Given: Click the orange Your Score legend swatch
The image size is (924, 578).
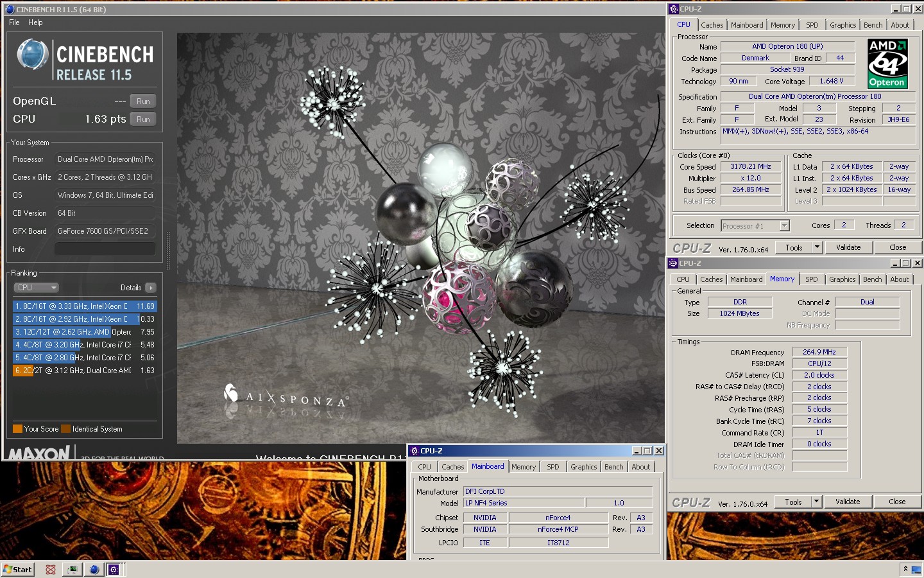Looking at the screenshot, I should pos(17,429).
